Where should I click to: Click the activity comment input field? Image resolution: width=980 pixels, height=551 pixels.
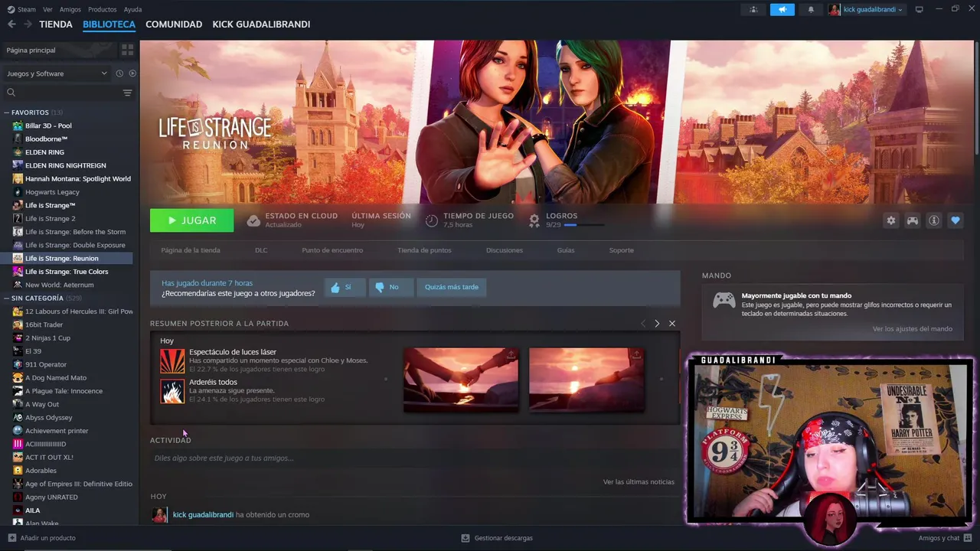point(414,458)
